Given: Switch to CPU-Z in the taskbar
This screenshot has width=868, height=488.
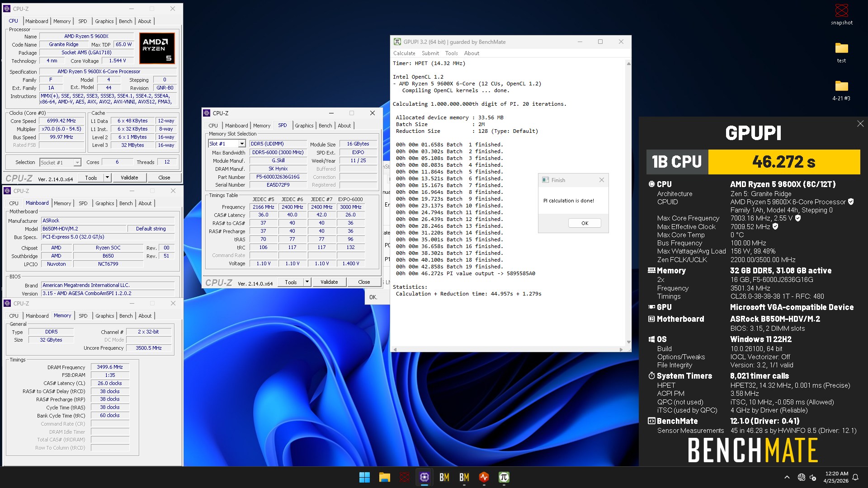Looking at the screenshot, I should (x=424, y=477).
